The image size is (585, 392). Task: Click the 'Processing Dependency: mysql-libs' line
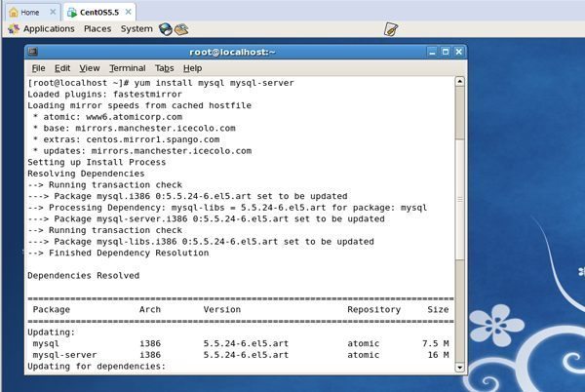pos(227,208)
